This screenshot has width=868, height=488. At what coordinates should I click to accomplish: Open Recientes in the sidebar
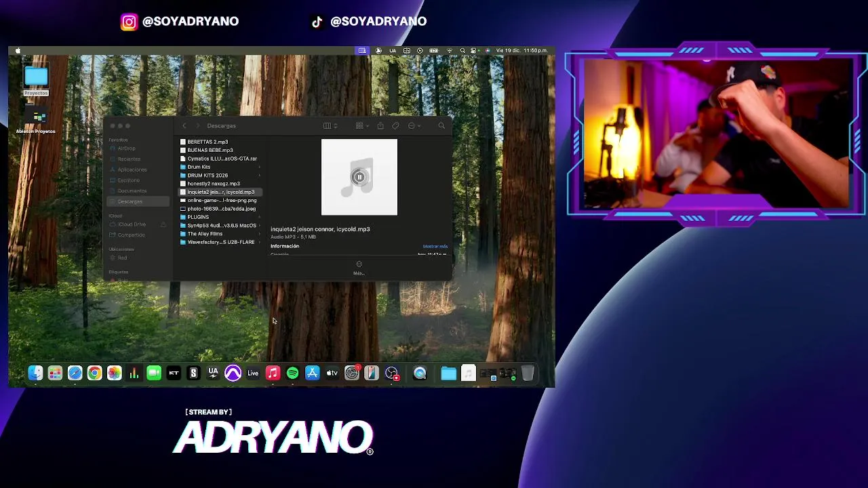(129, 159)
